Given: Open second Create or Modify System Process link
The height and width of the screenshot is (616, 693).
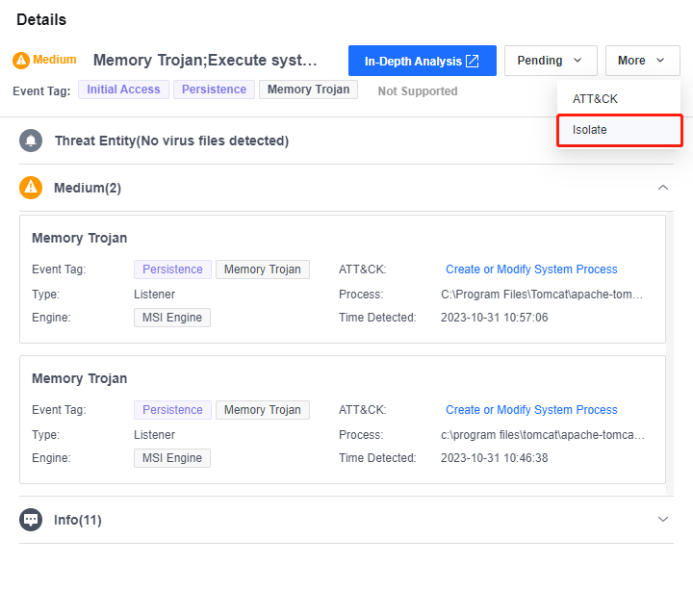Looking at the screenshot, I should (x=531, y=410).
